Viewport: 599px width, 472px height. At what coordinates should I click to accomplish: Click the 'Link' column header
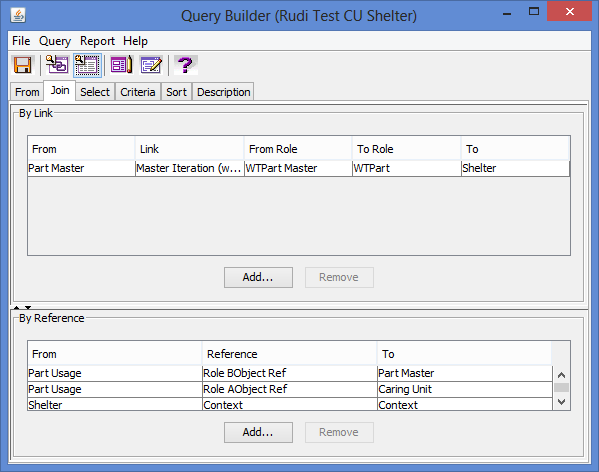pyautogui.click(x=189, y=149)
